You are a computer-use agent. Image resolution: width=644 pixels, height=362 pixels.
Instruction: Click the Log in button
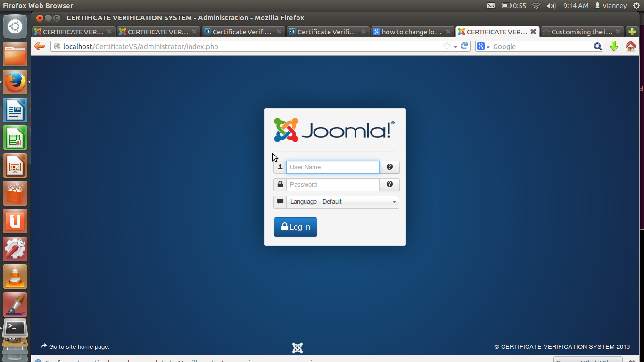click(296, 227)
